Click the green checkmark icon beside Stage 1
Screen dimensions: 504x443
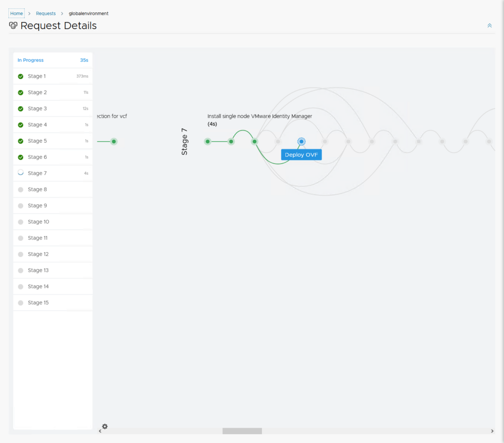coord(21,76)
